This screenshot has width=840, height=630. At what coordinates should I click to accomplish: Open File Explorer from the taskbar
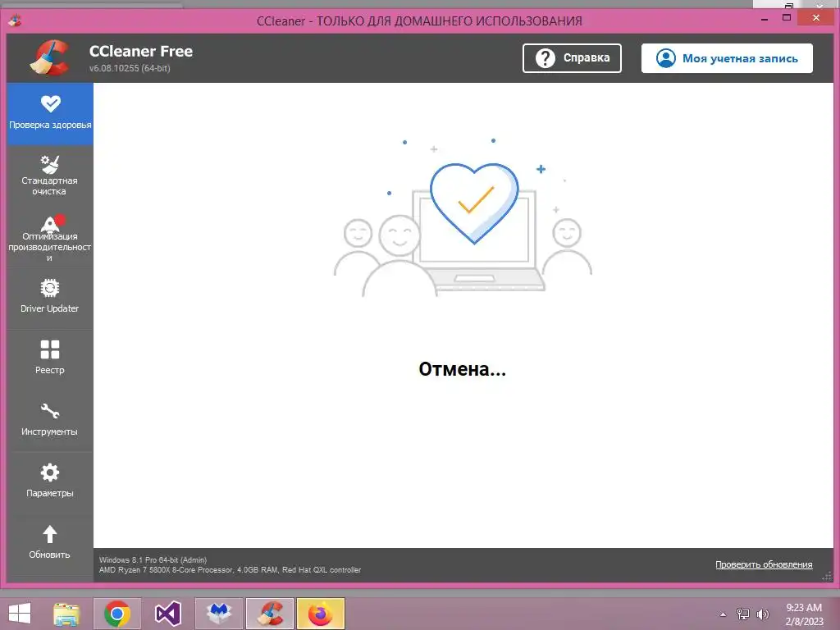66,614
